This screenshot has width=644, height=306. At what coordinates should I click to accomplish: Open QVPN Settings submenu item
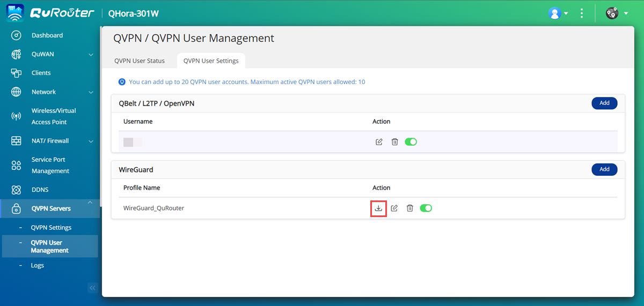point(51,228)
